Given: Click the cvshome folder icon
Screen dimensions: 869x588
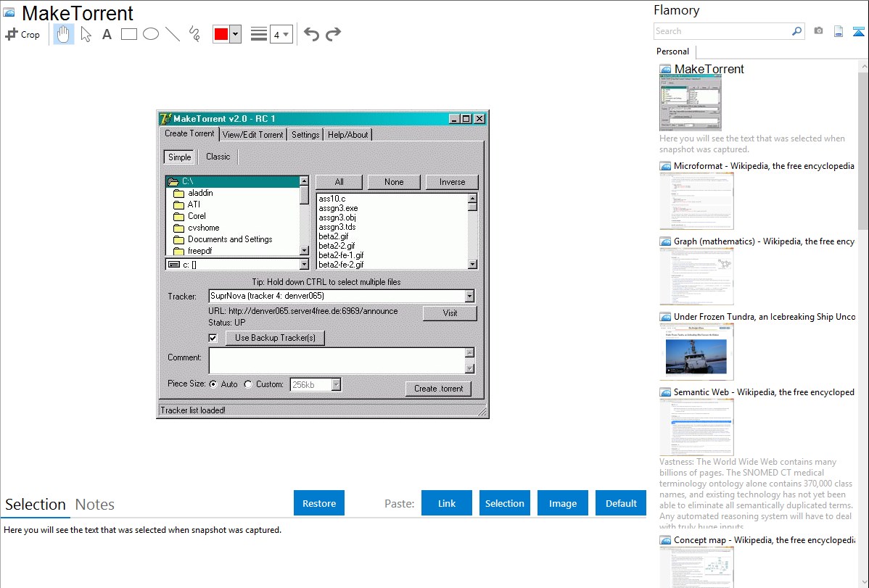Looking at the screenshot, I should click(178, 228).
